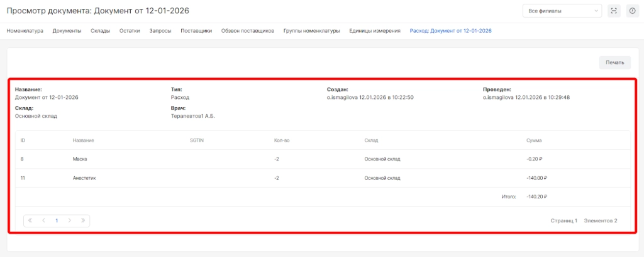This screenshot has width=644, height=257.
Task: Open the Поставщики tab
Action: [x=196, y=30]
